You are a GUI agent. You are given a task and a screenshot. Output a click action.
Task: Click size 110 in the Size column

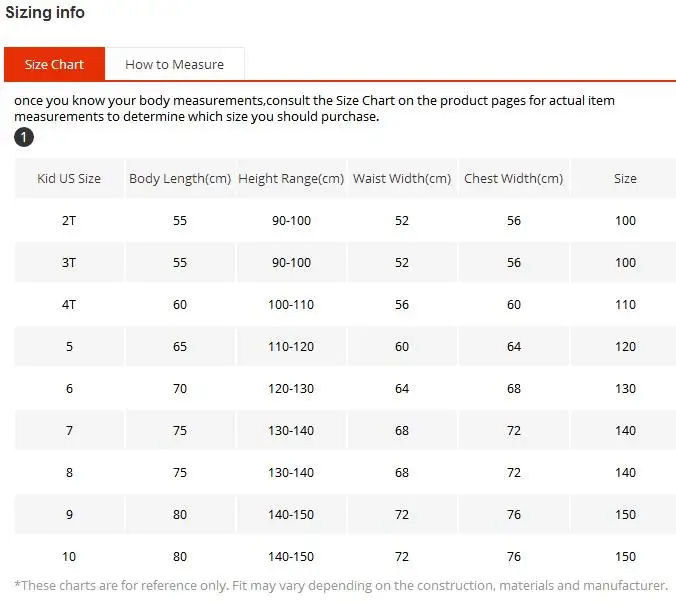(625, 305)
